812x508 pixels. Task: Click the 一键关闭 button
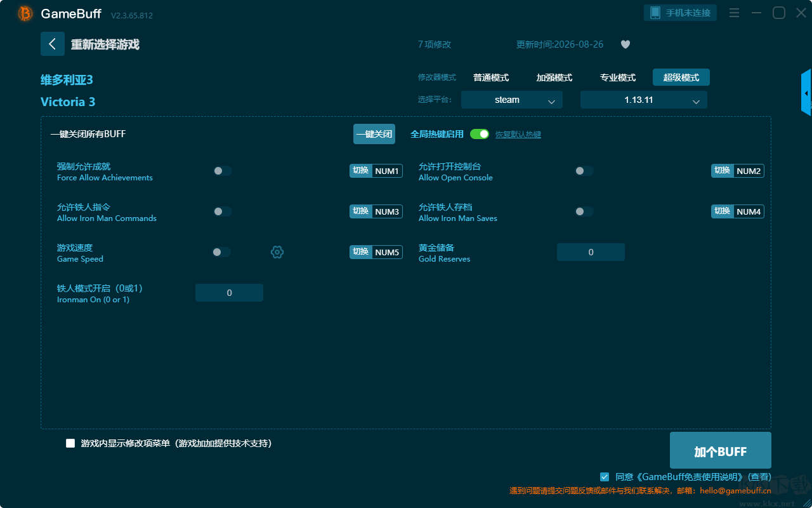pyautogui.click(x=374, y=134)
